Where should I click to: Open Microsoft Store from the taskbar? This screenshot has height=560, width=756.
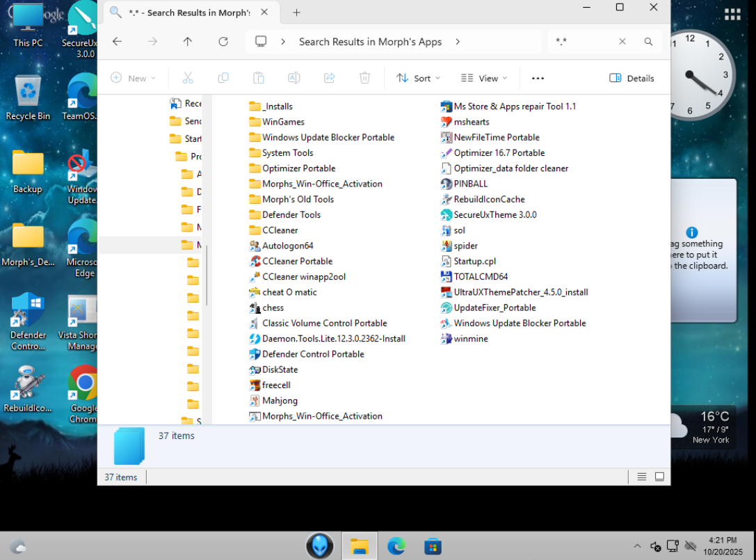pyautogui.click(x=433, y=546)
